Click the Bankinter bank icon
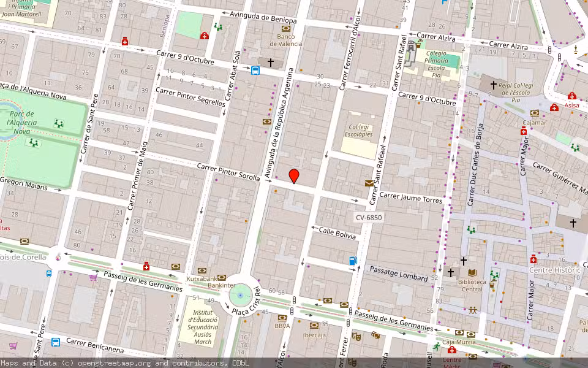 tap(222, 277)
